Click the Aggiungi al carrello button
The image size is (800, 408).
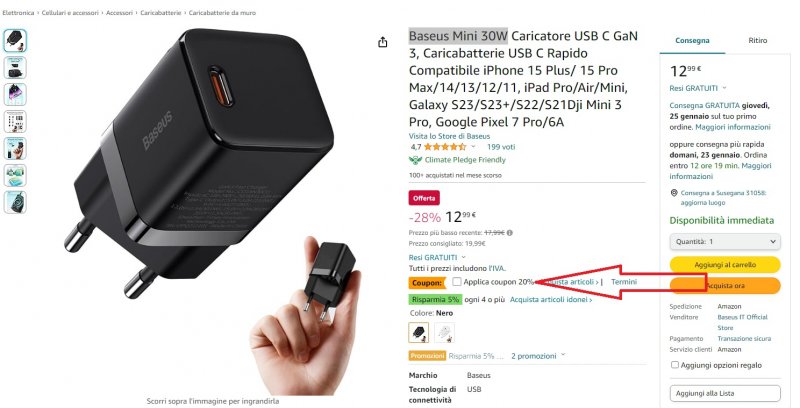(725, 265)
